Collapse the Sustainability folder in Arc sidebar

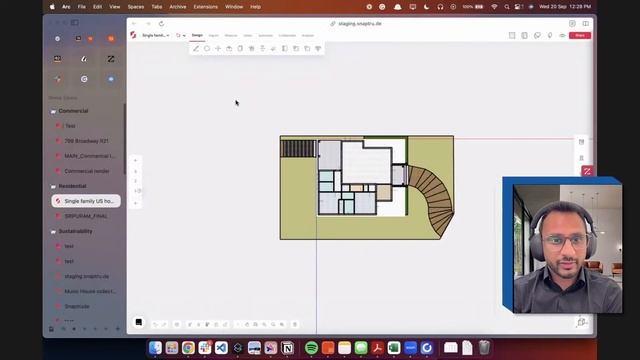(x=53, y=231)
